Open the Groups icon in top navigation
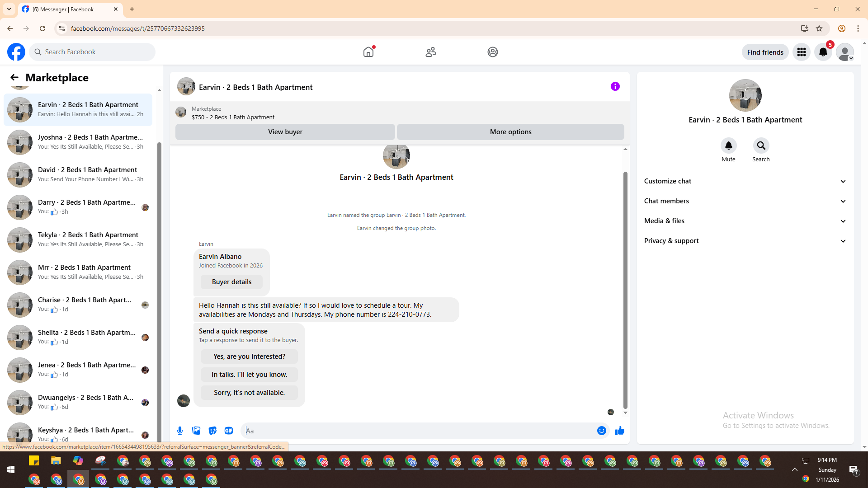 click(x=493, y=52)
